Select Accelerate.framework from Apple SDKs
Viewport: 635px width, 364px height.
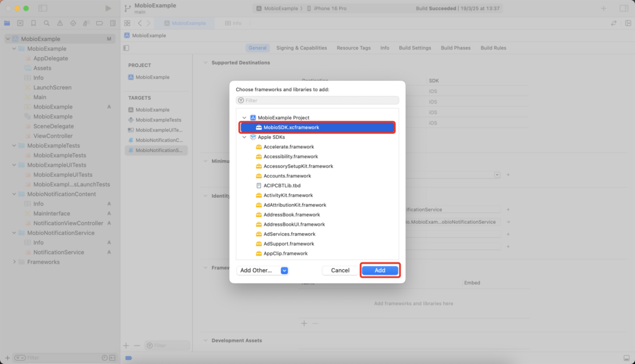tap(288, 147)
